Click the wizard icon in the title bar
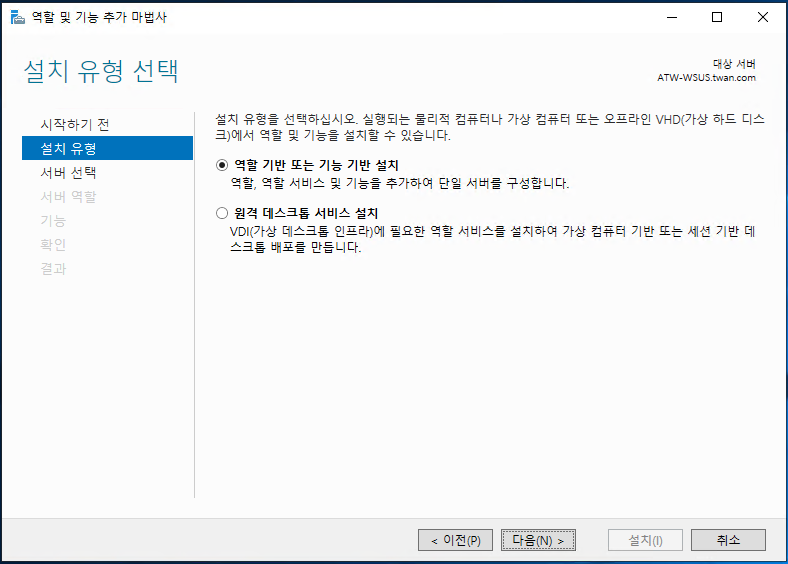The image size is (788, 564). pyautogui.click(x=18, y=17)
